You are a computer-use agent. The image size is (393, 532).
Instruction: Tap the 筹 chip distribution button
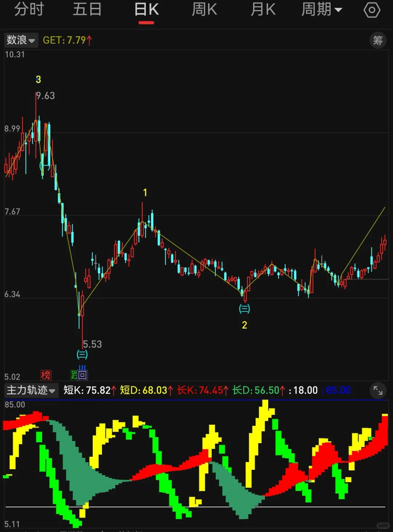click(378, 40)
